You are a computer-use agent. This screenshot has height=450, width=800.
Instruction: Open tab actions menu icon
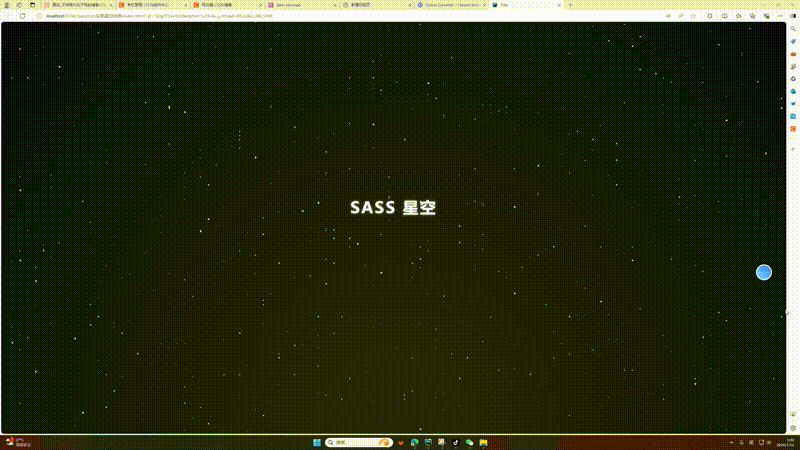[32, 5]
